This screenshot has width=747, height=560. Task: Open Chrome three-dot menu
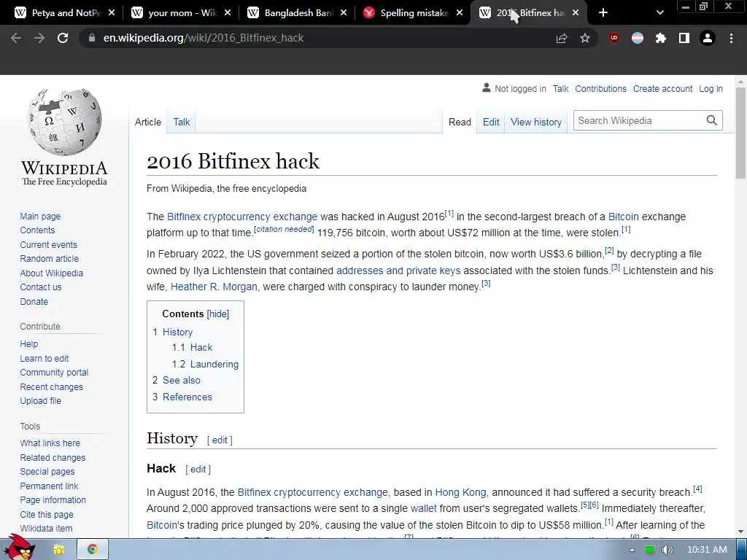pos(731,38)
